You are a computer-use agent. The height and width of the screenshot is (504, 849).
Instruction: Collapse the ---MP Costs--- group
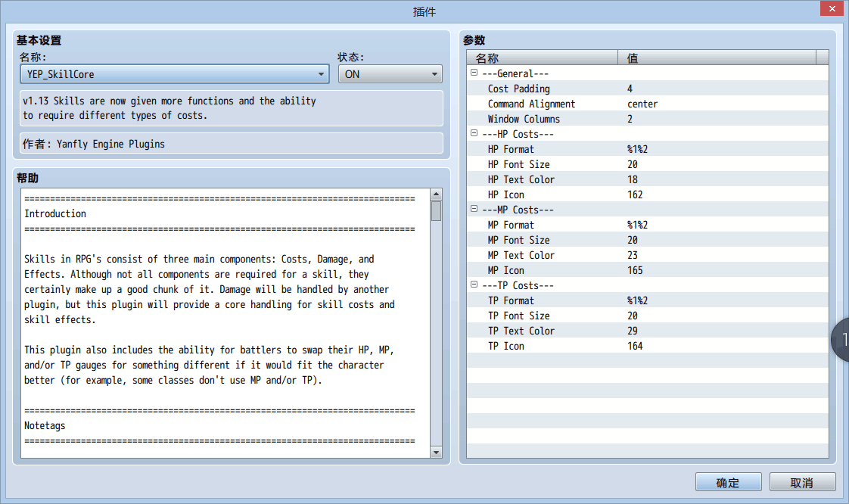[474, 209]
